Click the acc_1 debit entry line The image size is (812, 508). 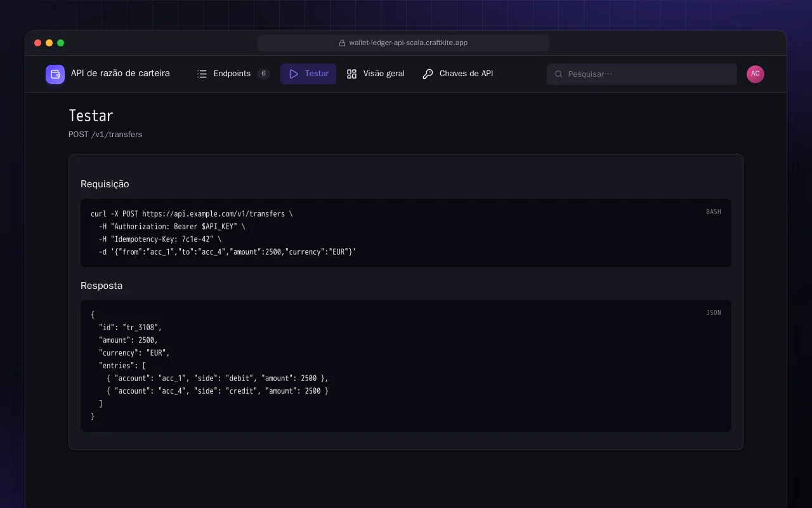point(218,378)
